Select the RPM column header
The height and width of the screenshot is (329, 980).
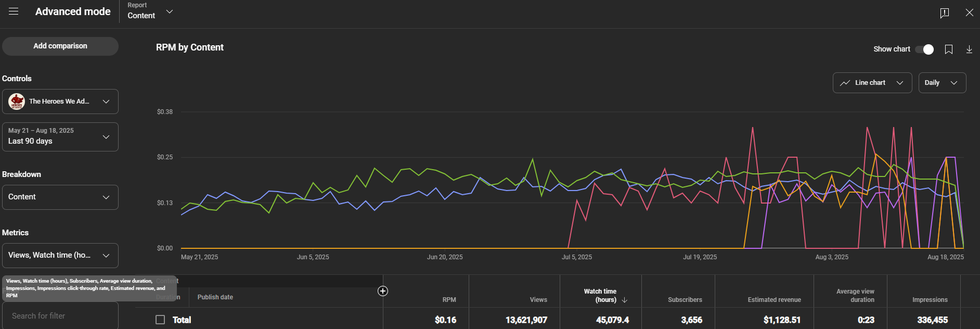(449, 300)
